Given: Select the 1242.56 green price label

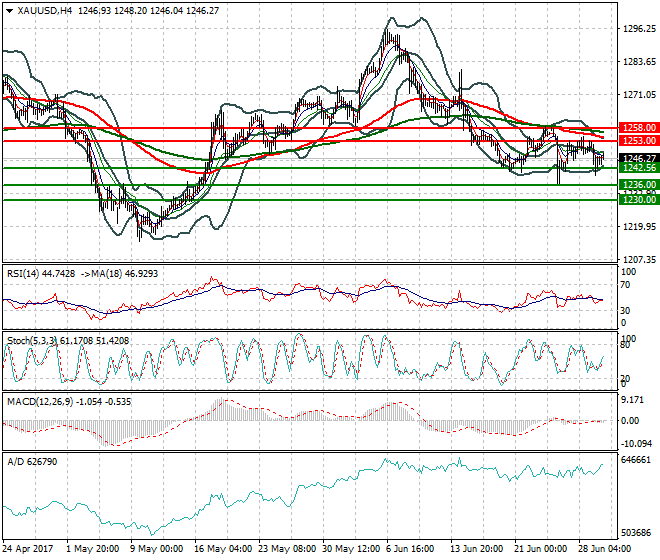Looking at the screenshot, I should click(638, 168).
